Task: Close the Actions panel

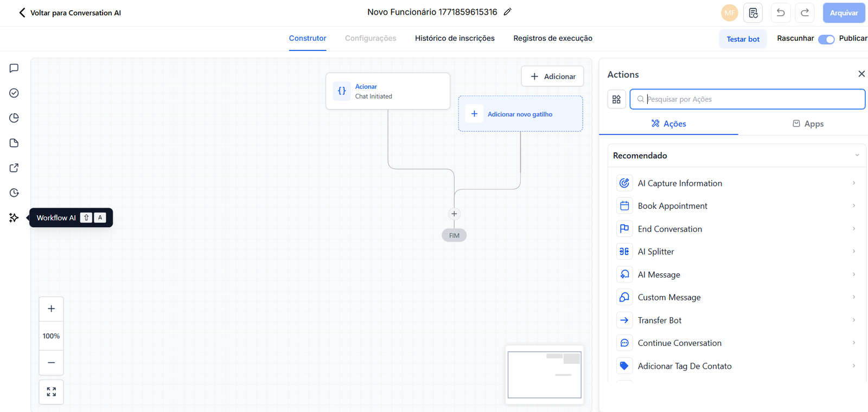Action: tap(861, 74)
